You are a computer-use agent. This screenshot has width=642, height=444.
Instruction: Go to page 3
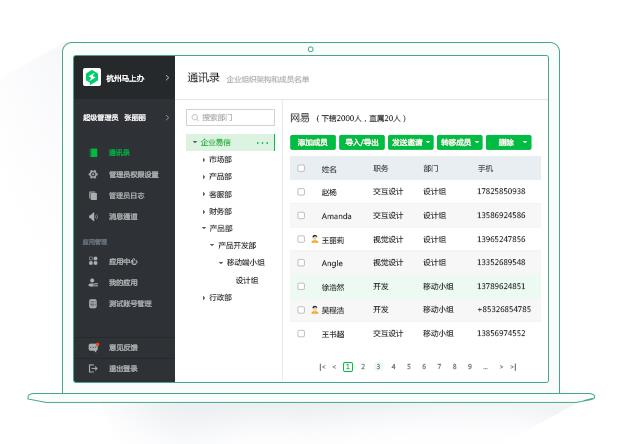tap(378, 367)
